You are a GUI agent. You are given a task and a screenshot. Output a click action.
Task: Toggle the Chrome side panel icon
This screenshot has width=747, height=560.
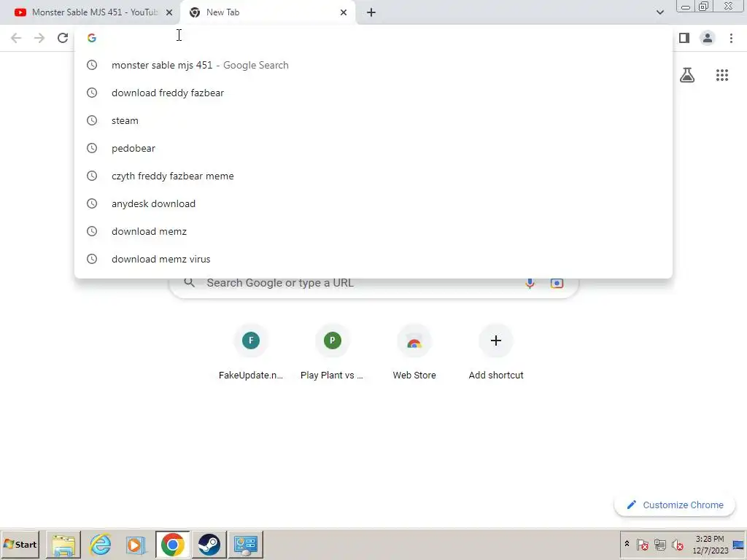[684, 38]
